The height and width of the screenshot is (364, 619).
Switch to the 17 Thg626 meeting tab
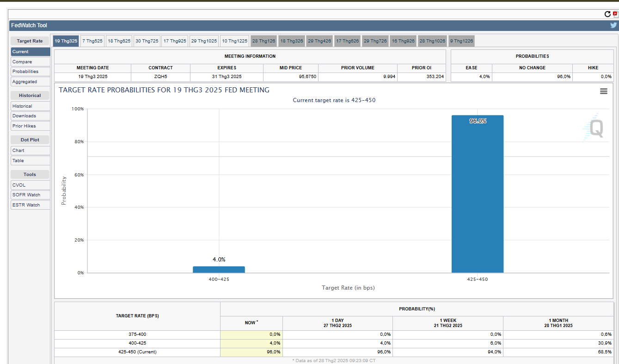(348, 41)
